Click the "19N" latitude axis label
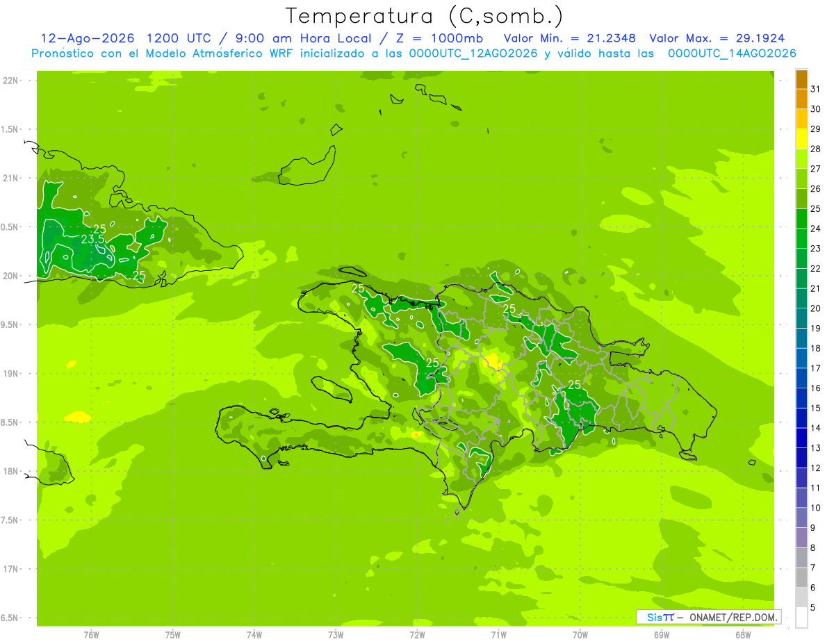The width and height of the screenshot is (834, 644). click(x=11, y=373)
